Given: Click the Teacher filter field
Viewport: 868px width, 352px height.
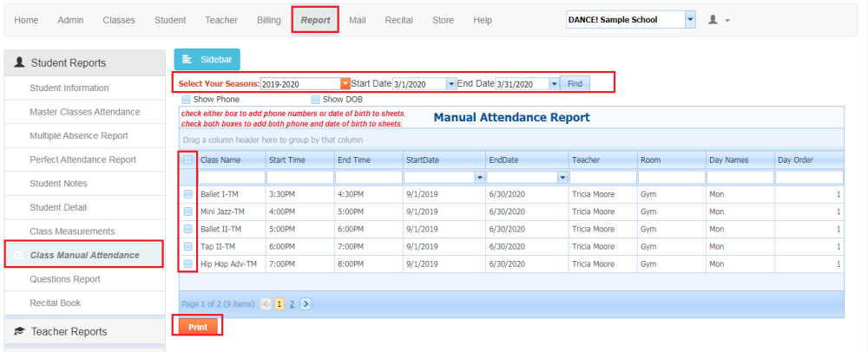Looking at the screenshot, I should coord(602,178).
